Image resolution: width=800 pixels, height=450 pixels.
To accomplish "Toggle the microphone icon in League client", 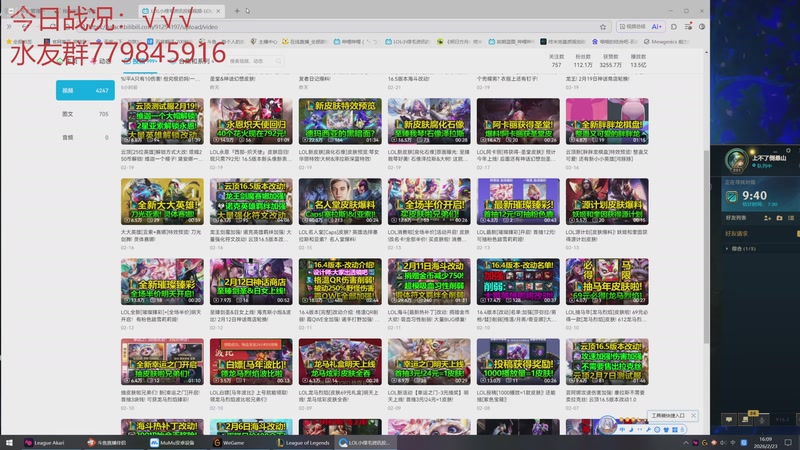I will pyautogui.click(x=762, y=419).
